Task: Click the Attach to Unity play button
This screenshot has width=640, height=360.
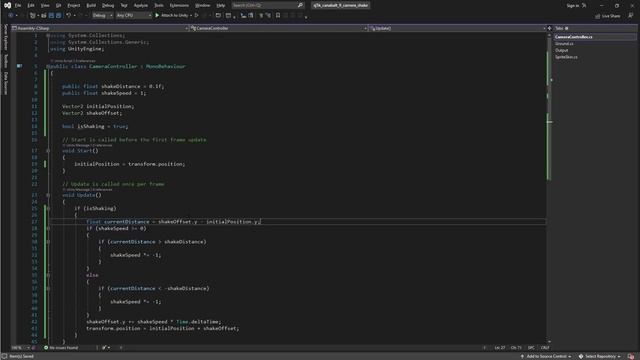Action: (171, 16)
